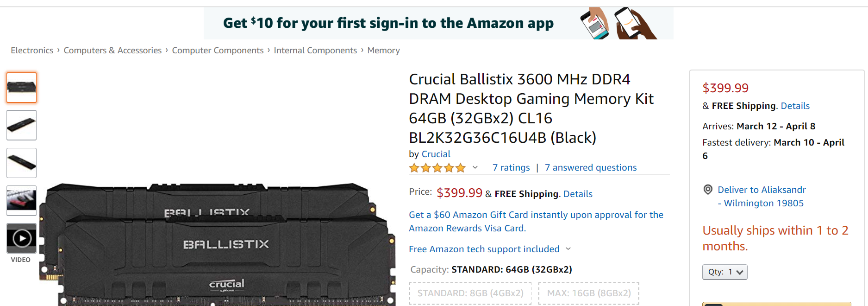
Task: Navigate to Computer Components breadcrumb
Action: (218, 51)
